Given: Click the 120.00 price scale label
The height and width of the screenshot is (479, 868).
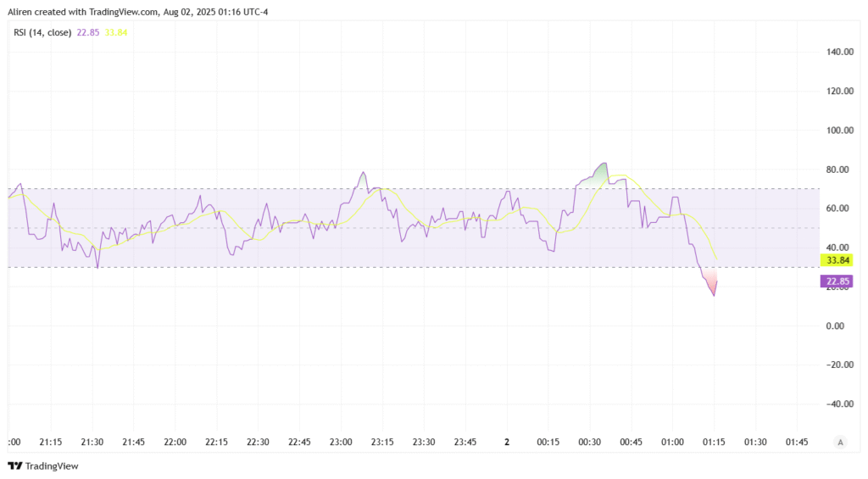Looking at the screenshot, I should (840, 91).
